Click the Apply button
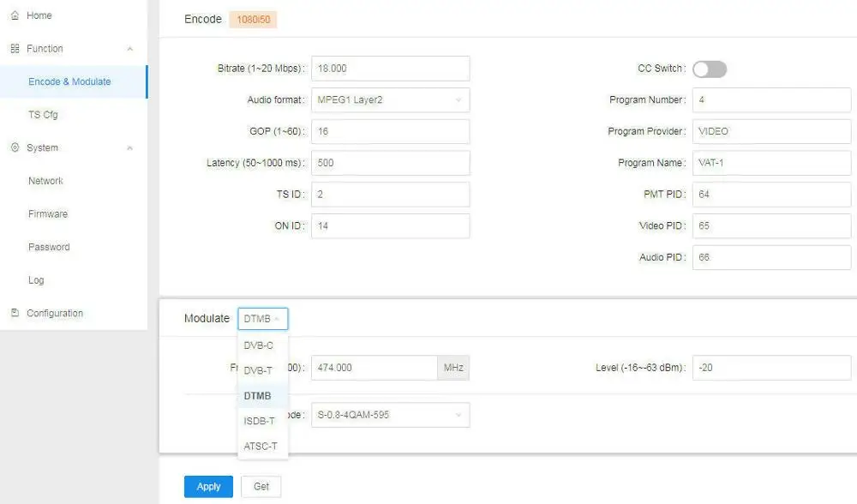Viewport: 857px width, 504px height. point(208,487)
